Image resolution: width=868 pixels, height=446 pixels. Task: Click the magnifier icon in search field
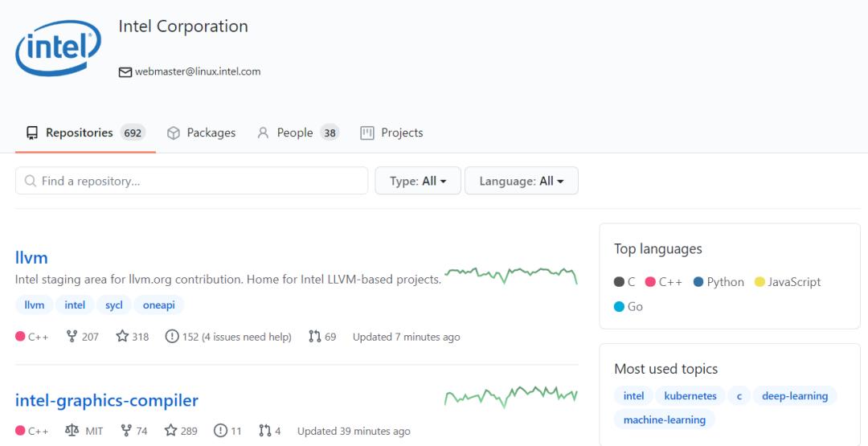(31, 181)
